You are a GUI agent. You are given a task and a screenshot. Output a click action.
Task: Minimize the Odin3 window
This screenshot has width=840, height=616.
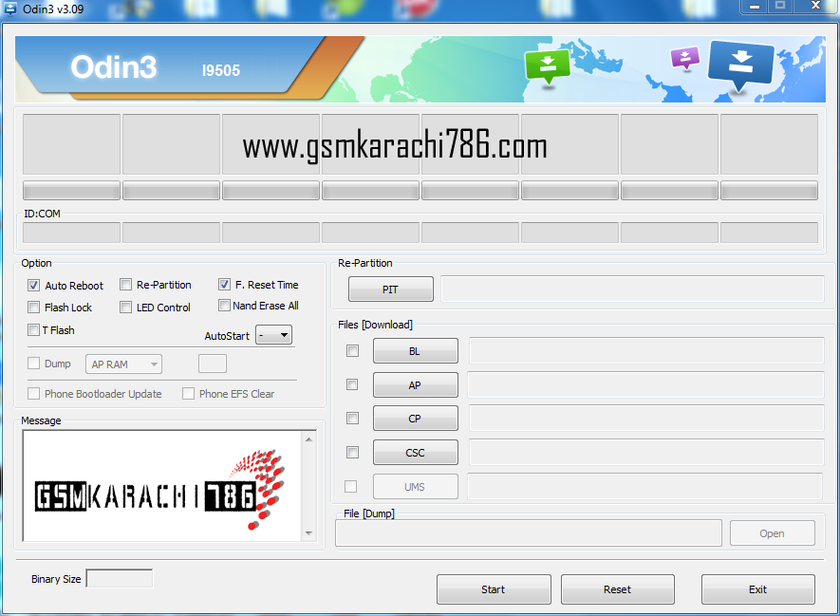(x=755, y=6)
